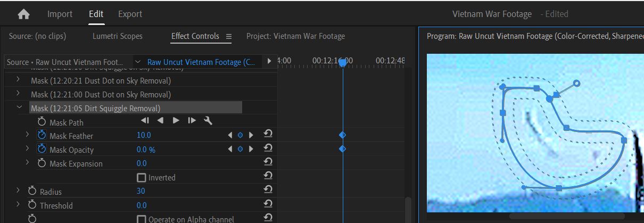Select Mask (12:20:21 Dust Dot on Sky Removal)
This screenshot has width=644, height=223.
101,81
